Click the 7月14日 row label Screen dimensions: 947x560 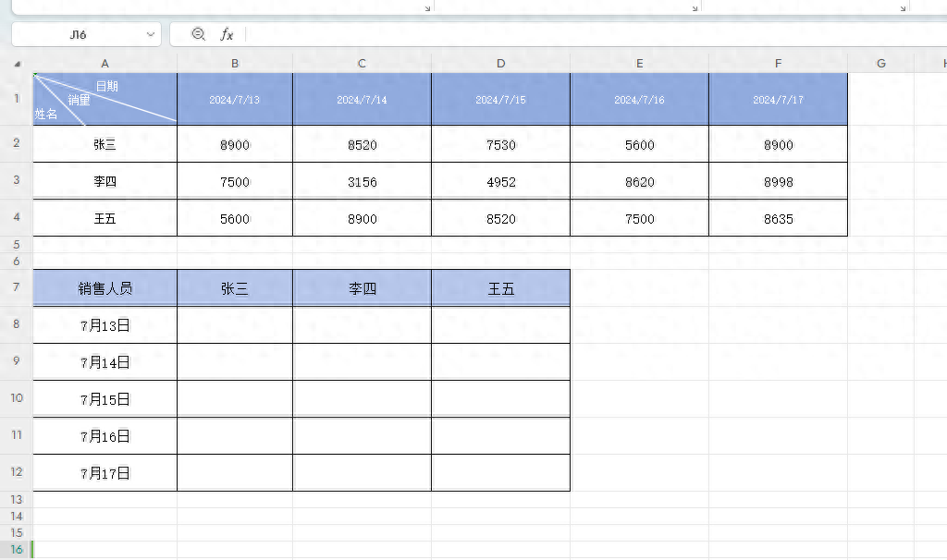(105, 362)
